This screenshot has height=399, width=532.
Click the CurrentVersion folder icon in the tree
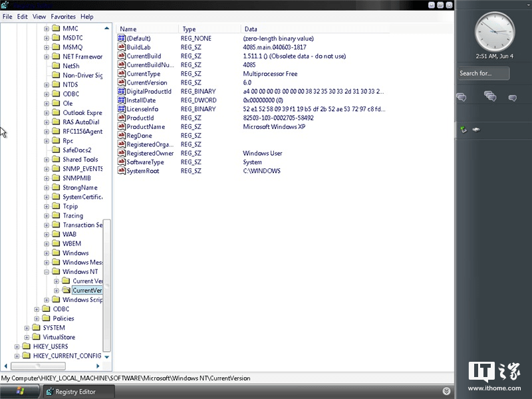[x=67, y=290]
